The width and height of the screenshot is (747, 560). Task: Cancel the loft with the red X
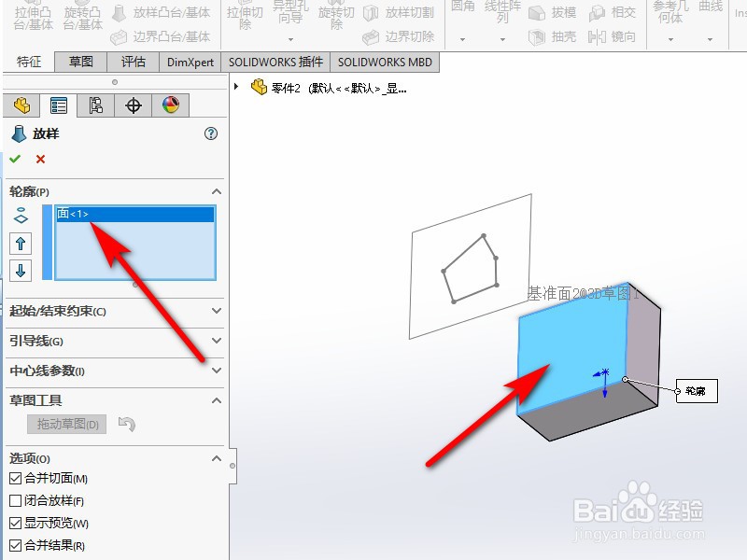click(x=40, y=159)
